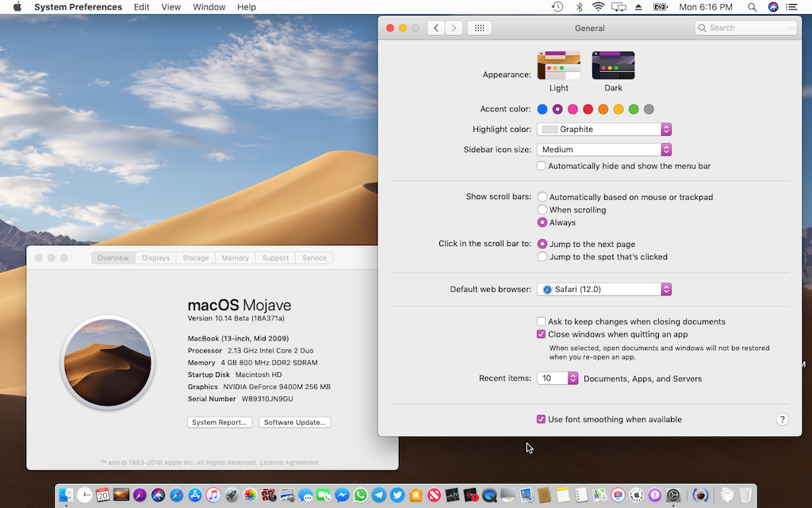
Task: Launch QuickTime Player from the Dock
Action: [488, 495]
